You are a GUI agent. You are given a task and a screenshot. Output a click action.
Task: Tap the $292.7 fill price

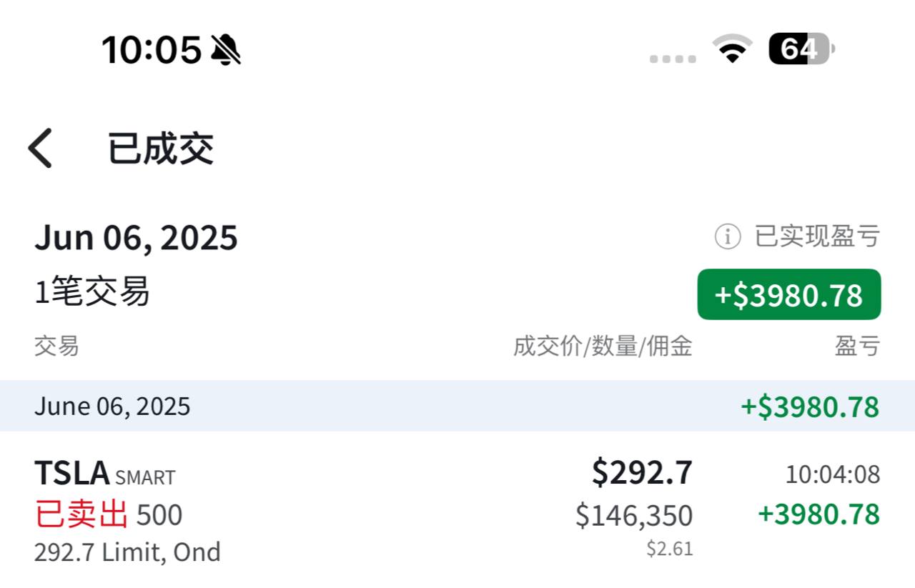[642, 472]
